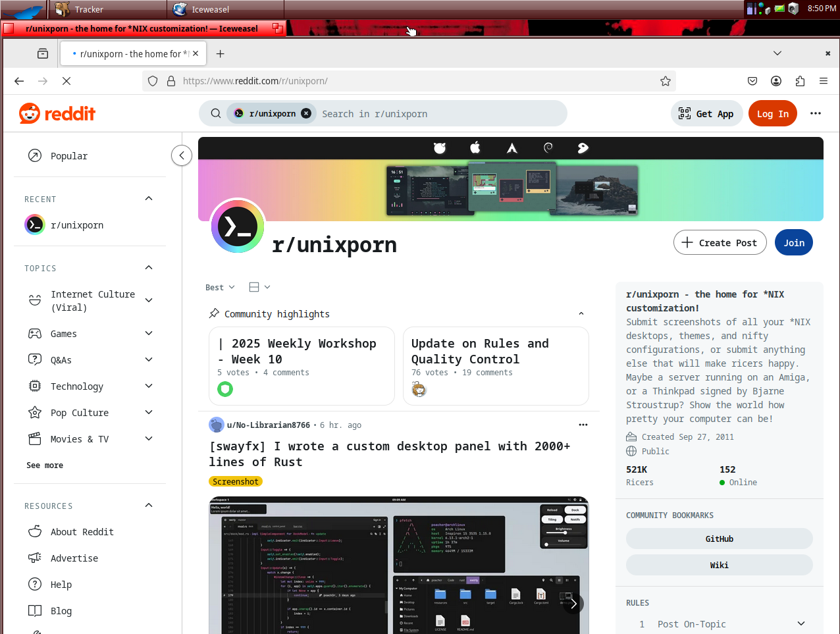Join the r/unixporn community
Screen dimensions: 840x634
[793, 242]
